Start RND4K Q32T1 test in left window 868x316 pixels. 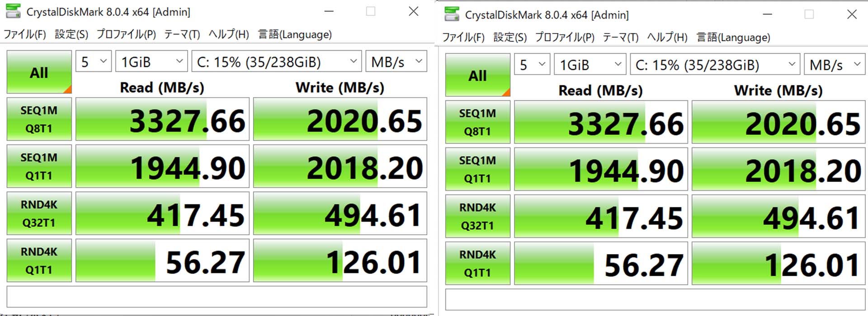click(x=39, y=213)
